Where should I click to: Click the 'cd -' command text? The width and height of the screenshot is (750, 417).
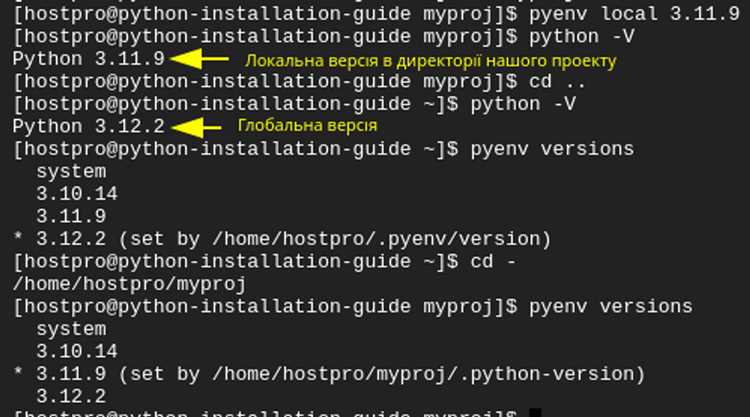(493, 262)
